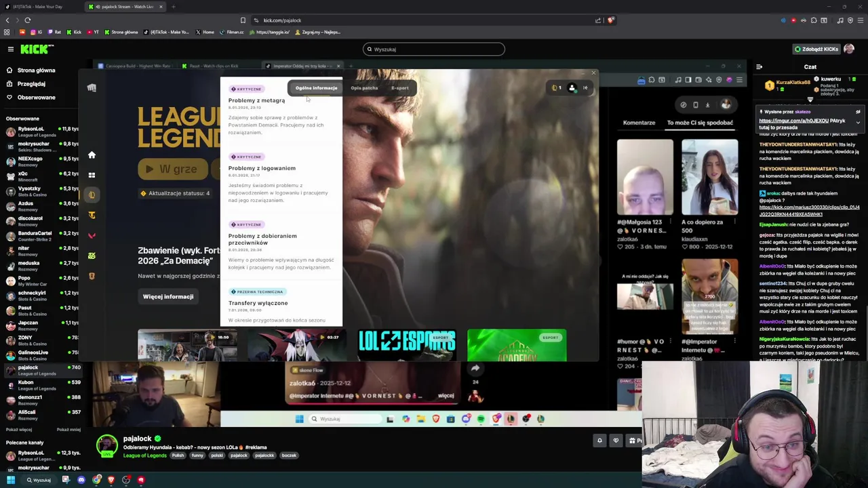Click the Zdobądź KICKs button
868x488 pixels.
816,49
